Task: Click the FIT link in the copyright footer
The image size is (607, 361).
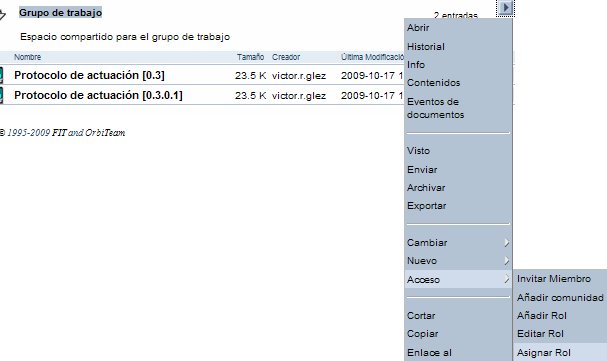Action: [x=59, y=133]
